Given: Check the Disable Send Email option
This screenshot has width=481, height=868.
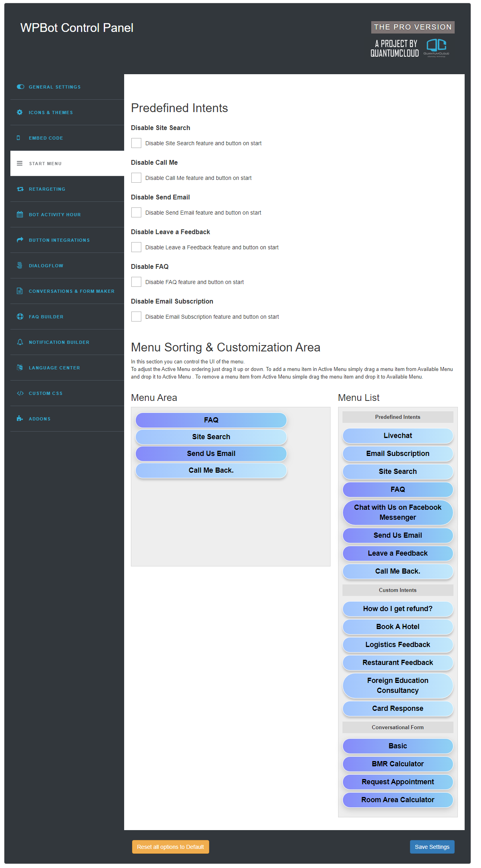Looking at the screenshot, I should (136, 213).
